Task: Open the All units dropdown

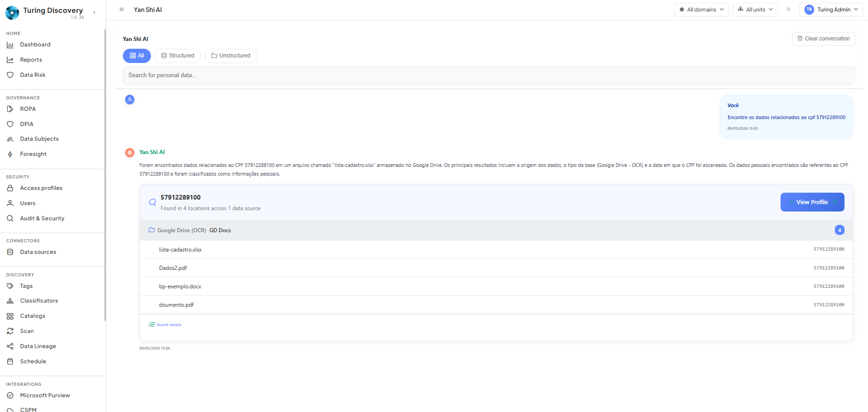Action: [755, 10]
